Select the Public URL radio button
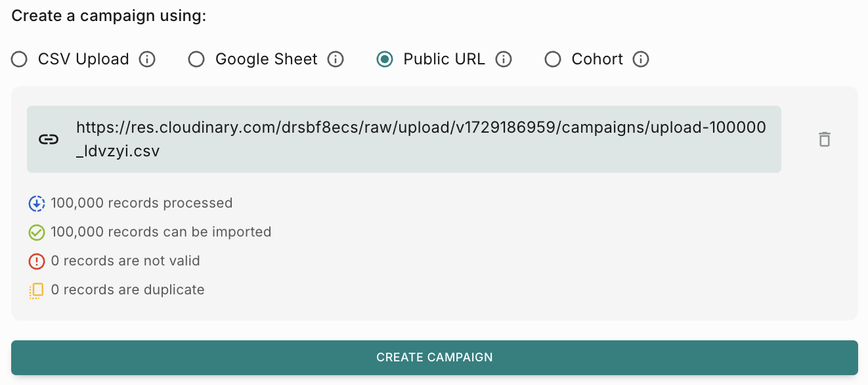The height and width of the screenshot is (385, 868). [x=385, y=60]
